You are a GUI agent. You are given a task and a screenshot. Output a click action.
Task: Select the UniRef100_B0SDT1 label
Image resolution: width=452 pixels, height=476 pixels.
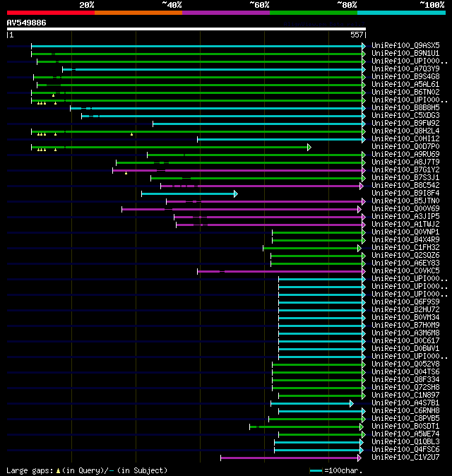[x=405, y=427]
